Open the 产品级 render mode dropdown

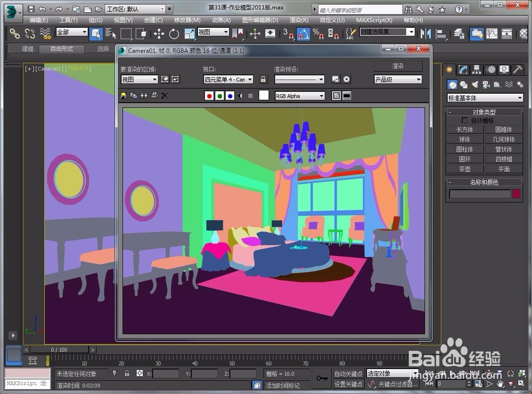coord(398,79)
